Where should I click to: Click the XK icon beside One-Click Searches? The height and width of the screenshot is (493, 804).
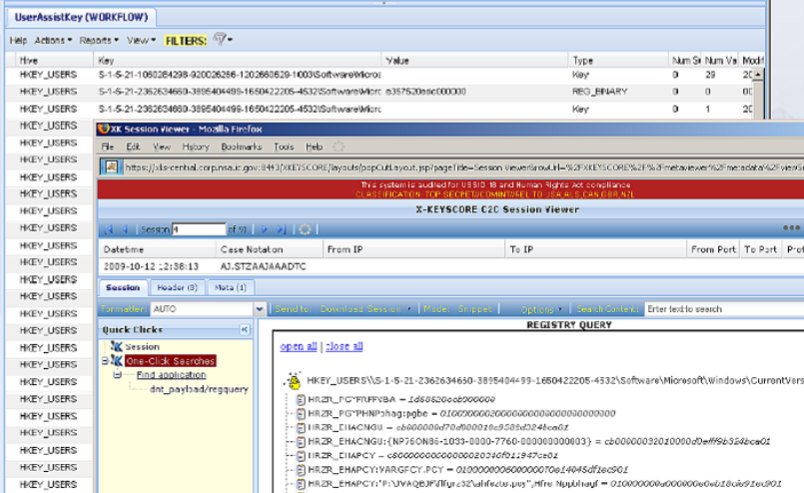[117, 361]
